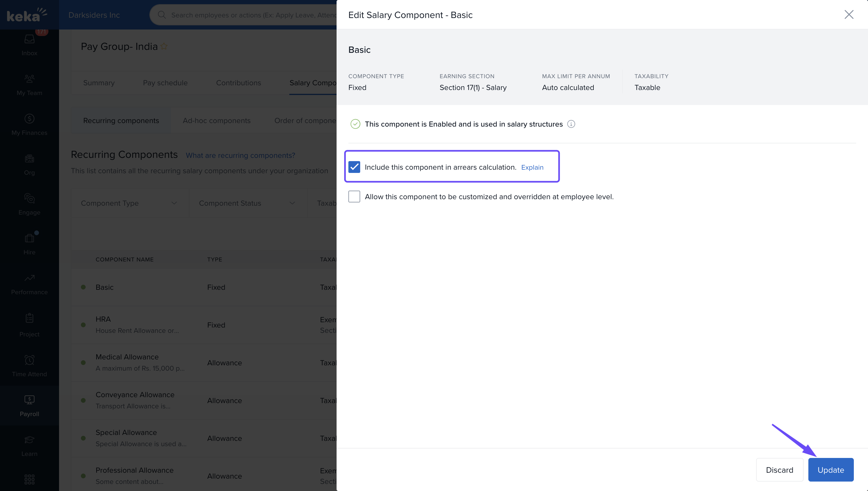
Task: Switch to the Pay schedule tab
Action: point(165,83)
